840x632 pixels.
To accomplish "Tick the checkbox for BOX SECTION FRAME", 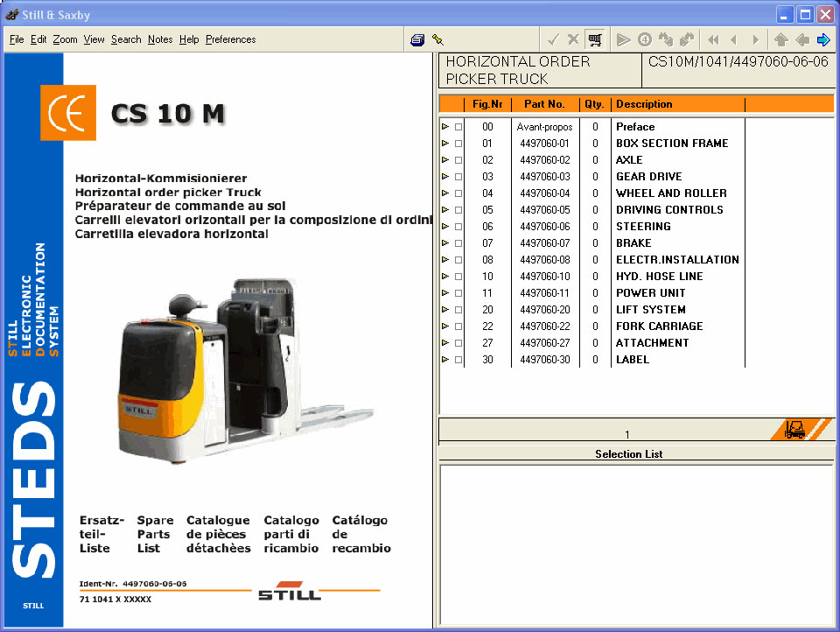I will click(x=458, y=144).
